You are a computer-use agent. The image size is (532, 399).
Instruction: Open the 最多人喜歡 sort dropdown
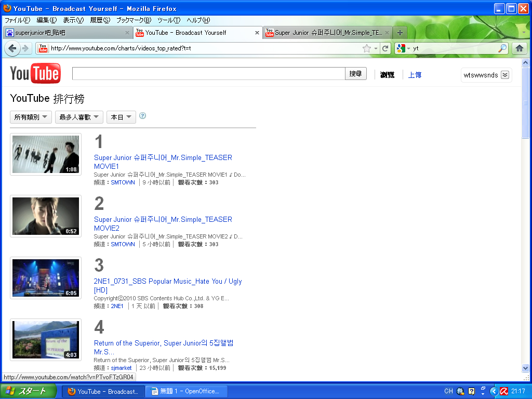click(x=79, y=117)
